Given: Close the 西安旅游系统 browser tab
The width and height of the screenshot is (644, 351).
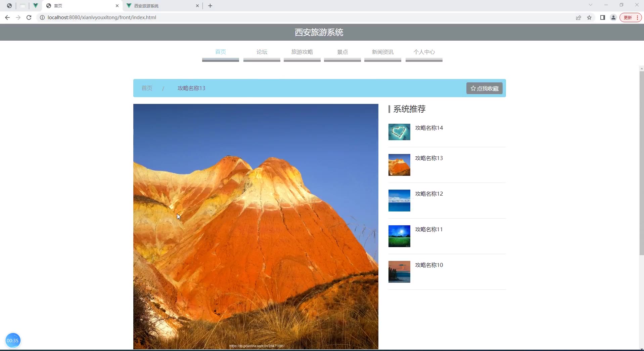Looking at the screenshot, I should pyautogui.click(x=197, y=6).
